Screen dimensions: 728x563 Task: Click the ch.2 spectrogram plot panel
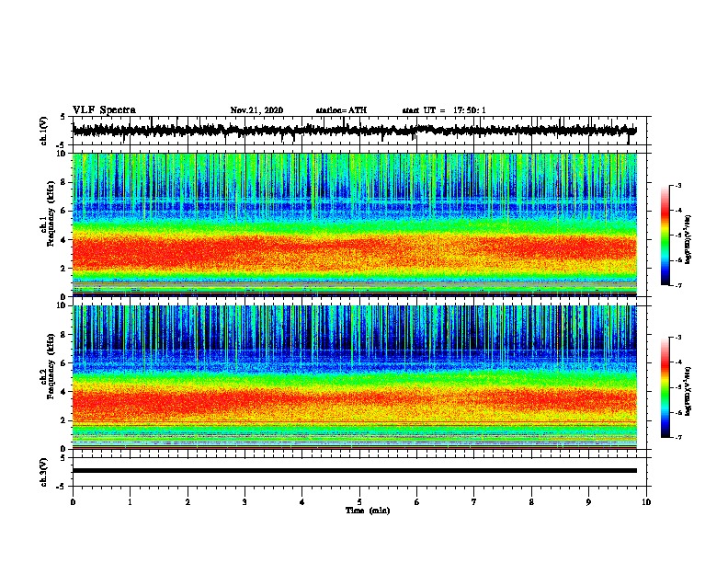point(355,377)
